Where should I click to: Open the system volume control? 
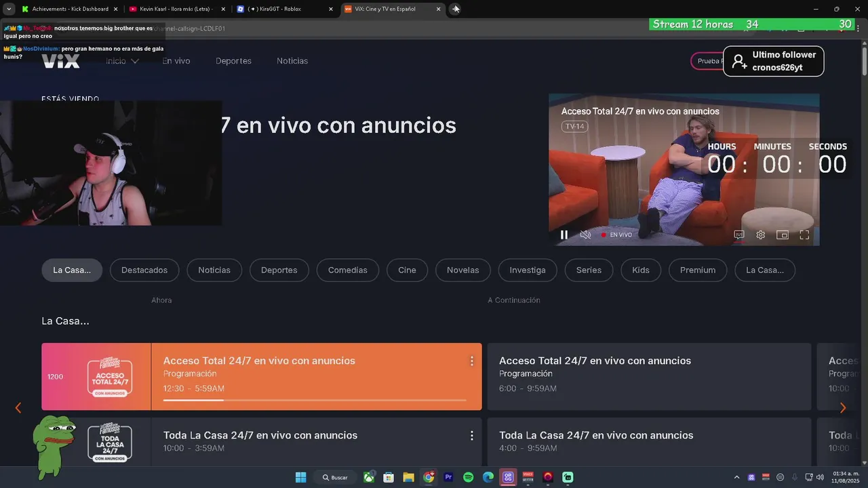820,477
